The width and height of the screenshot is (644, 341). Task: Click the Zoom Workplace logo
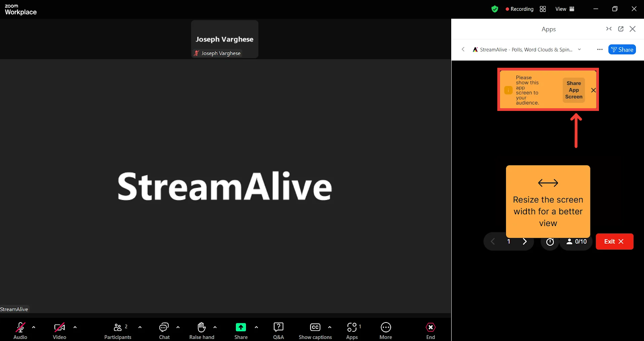[x=21, y=9]
